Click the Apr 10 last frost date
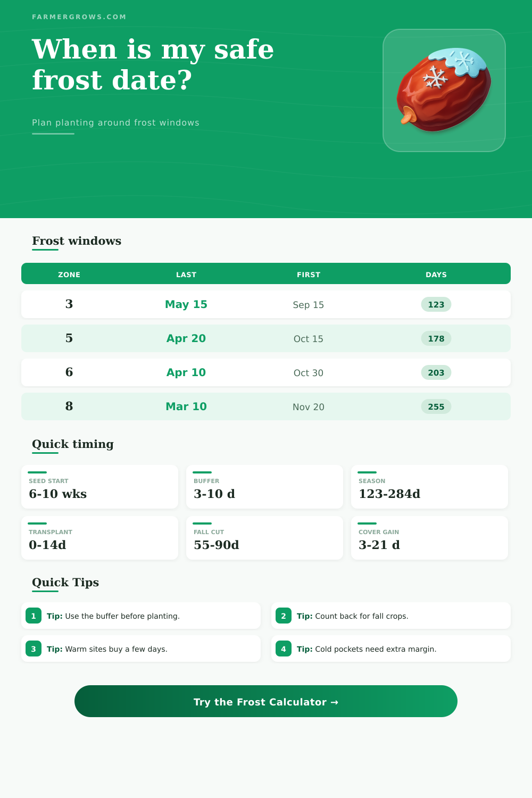The image size is (532, 798). [186, 372]
